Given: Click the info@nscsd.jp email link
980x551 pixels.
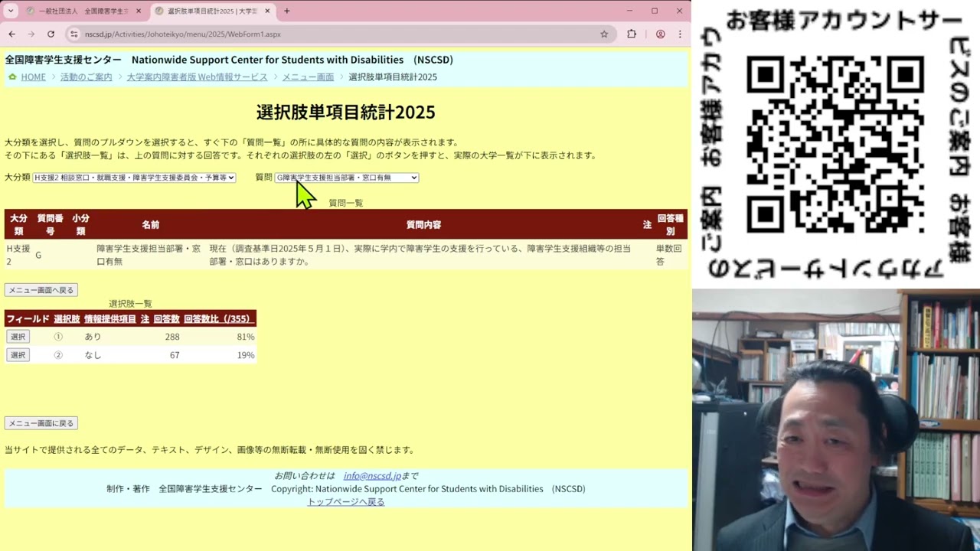Looking at the screenshot, I should pyautogui.click(x=372, y=476).
